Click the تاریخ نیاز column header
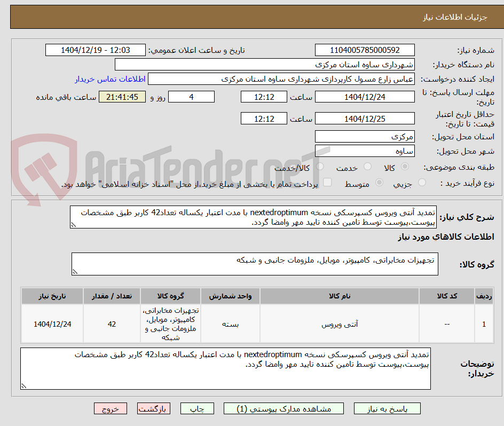The image size is (504, 426). coord(52,296)
